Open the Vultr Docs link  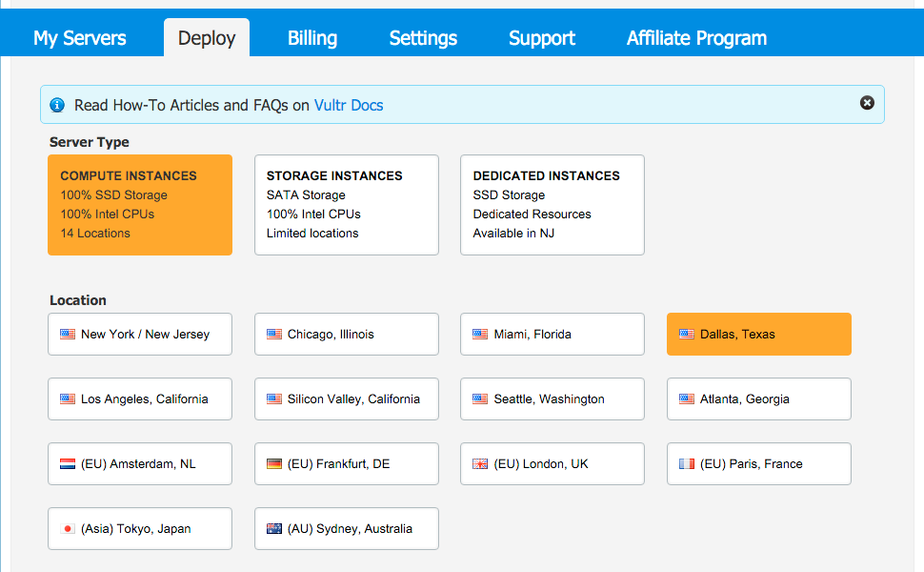349,105
